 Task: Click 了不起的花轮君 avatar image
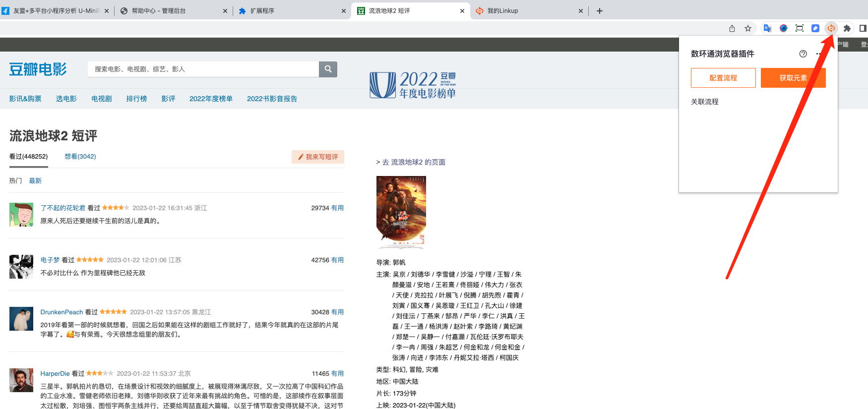(21, 215)
